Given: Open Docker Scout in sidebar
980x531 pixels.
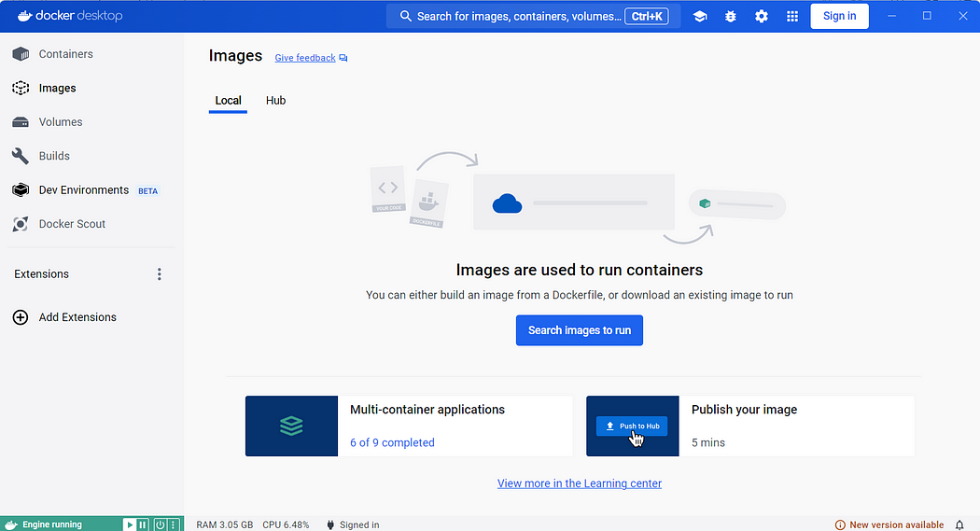Looking at the screenshot, I should [x=72, y=224].
